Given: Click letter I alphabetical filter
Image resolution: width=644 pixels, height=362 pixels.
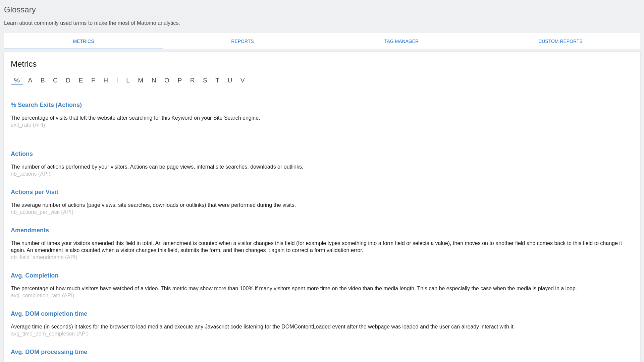Looking at the screenshot, I should click(117, 80).
